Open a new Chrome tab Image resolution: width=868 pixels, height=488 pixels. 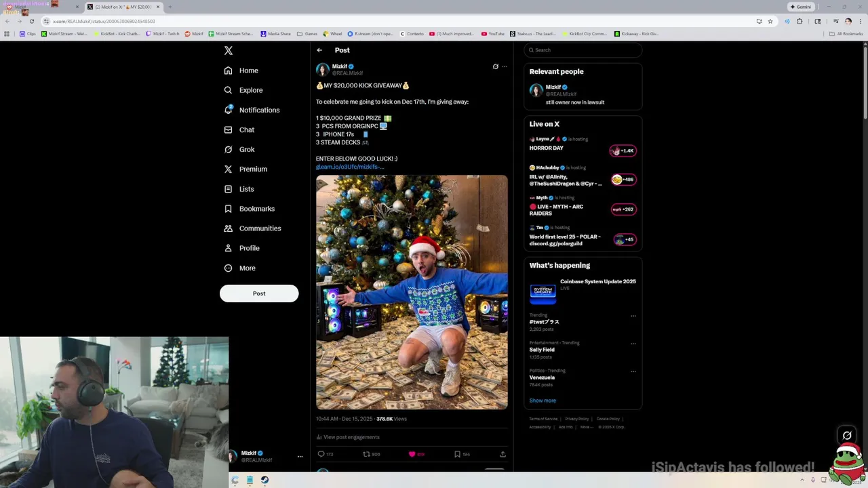pyautogui.click(x=170, y=7)
